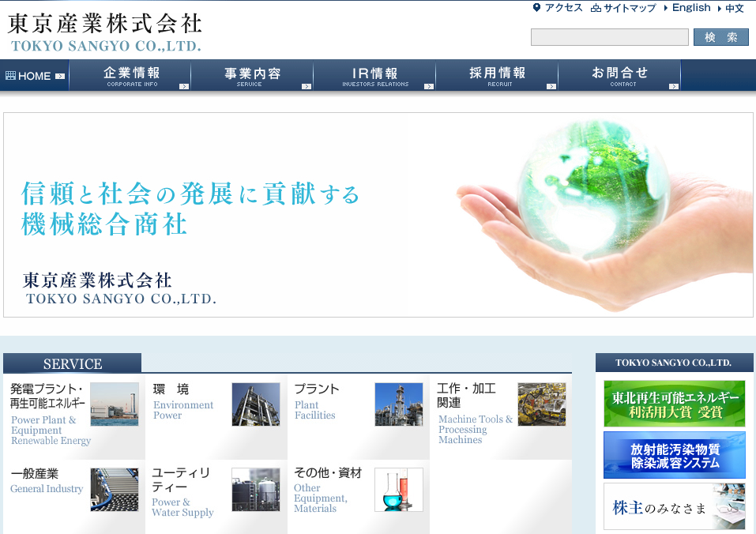
Task: Click the 検索 search button
Action: point(720,37)
